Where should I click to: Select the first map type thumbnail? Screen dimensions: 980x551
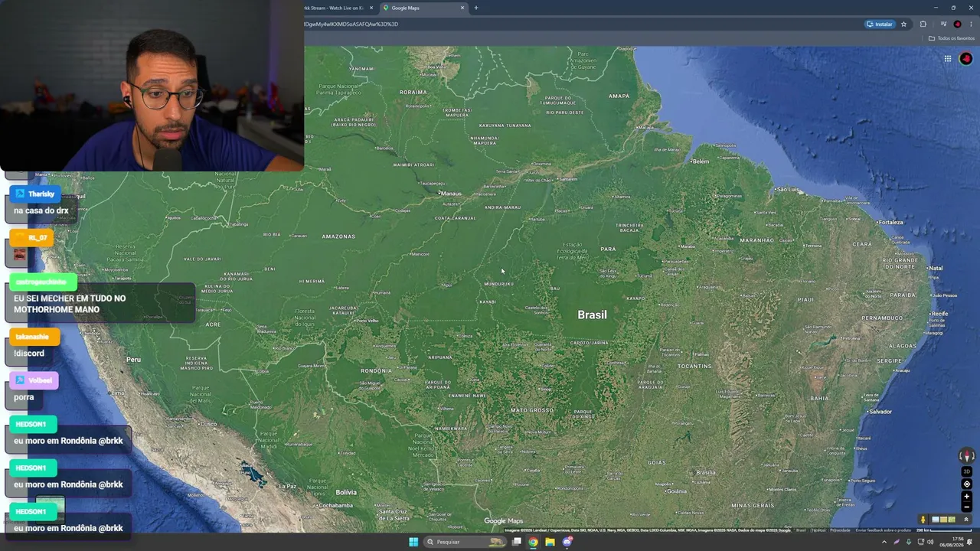935,520
